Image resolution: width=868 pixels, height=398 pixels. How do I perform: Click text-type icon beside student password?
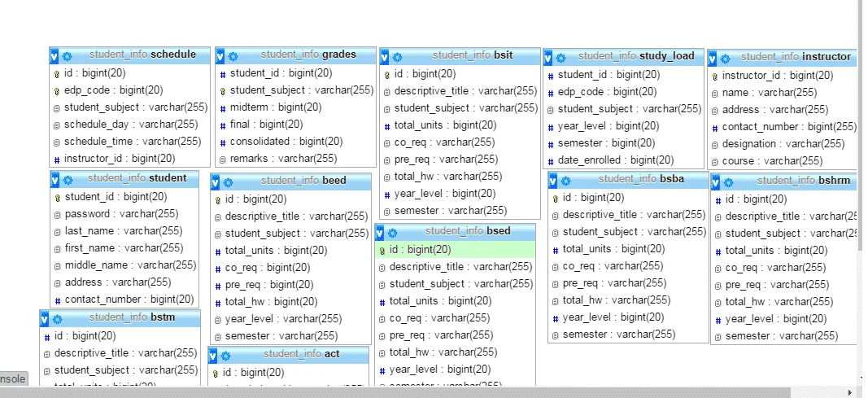(x=58, y=214)
